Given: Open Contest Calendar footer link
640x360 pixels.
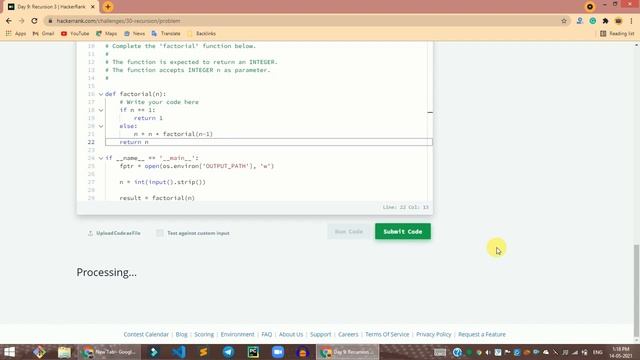Looking at the screenshot, I should 146,334.
